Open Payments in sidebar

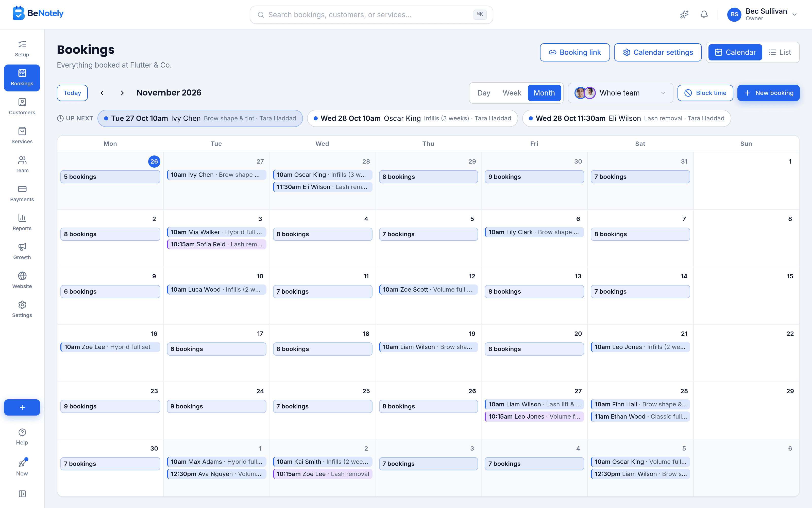[22, 193]
